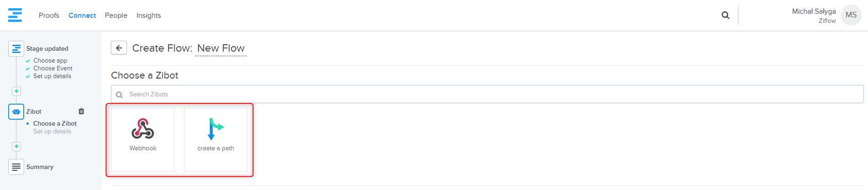This screenshot has height=190, width=868.
Task: Delete the Zibot step with trash icon
Action: (81, 111)
